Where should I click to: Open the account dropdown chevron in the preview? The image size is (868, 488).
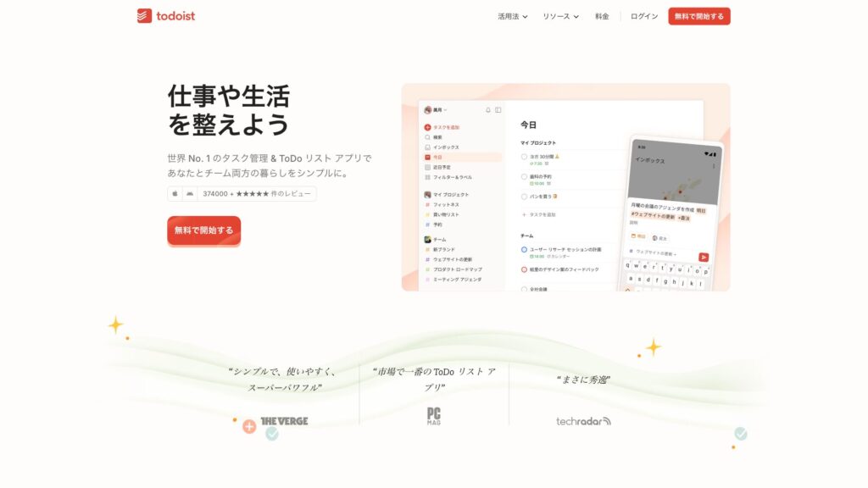click(x=445, y=110)
